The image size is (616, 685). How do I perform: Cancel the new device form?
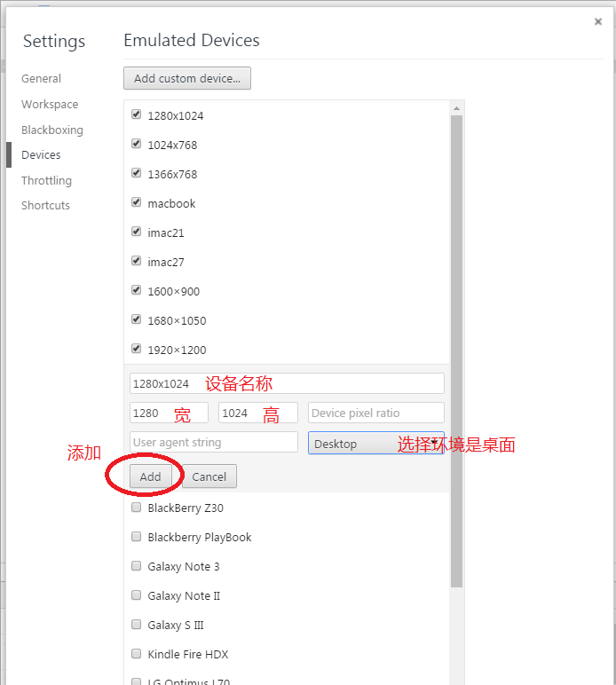(209, 476)
